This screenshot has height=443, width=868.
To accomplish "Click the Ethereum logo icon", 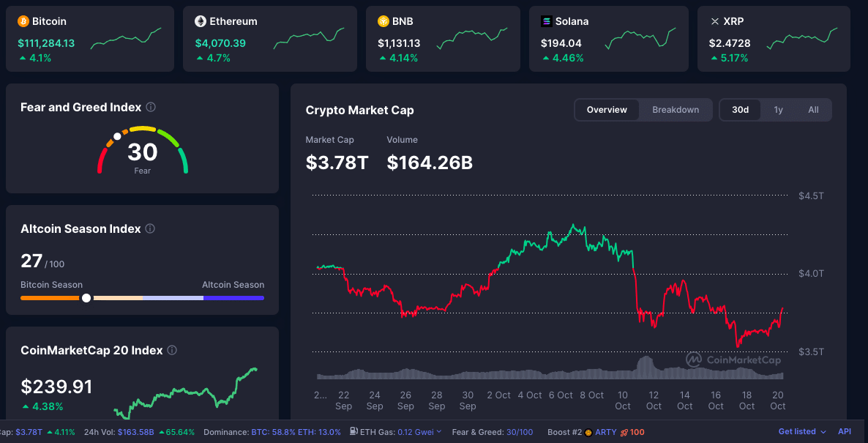I will coord(201,21).
